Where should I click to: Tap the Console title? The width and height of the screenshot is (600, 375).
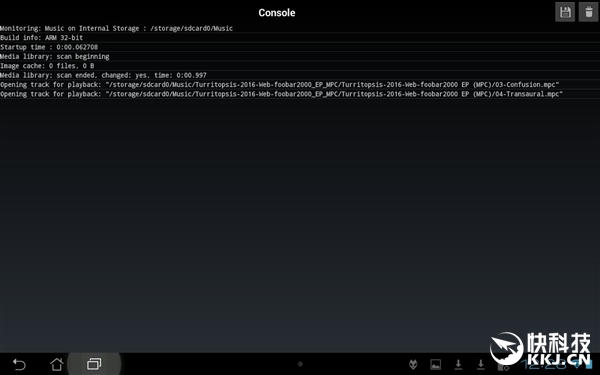pyautogui.click(x=277, y=13)
